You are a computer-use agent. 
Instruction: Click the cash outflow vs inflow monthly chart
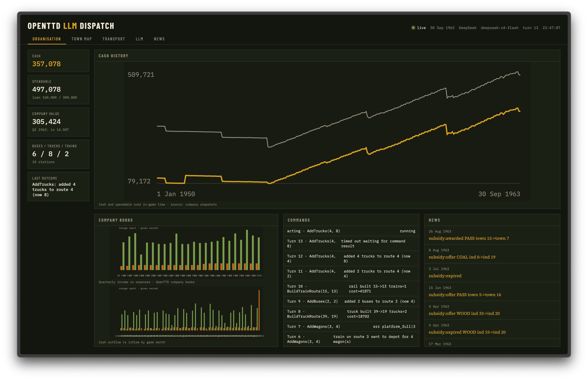coord(186,312)
